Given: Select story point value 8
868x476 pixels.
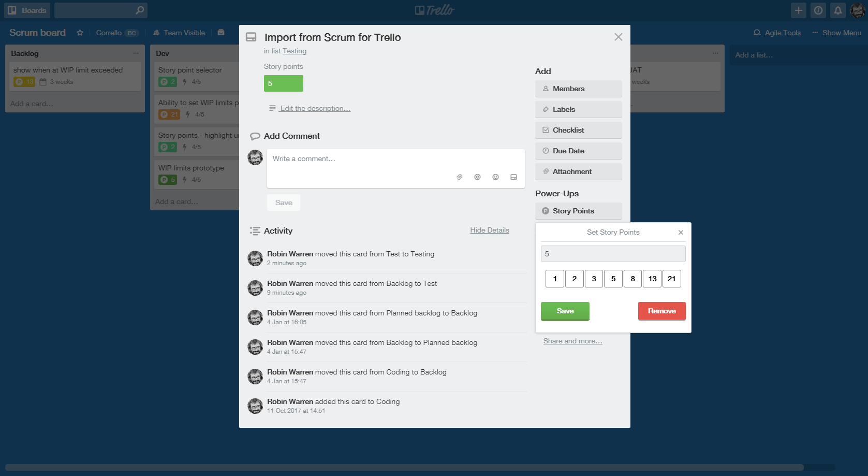Looking at the screenshot, I should (x=632, y=278).
